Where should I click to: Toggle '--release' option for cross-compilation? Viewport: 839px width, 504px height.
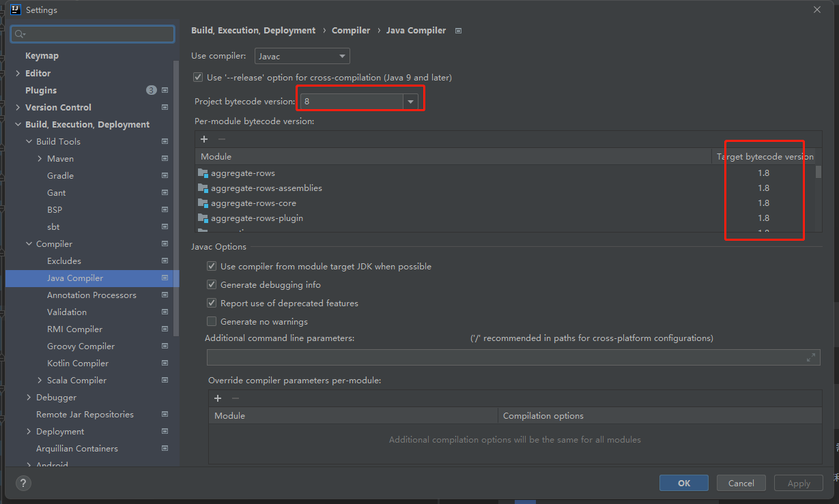pyautogui.click(x=198, y=78)
